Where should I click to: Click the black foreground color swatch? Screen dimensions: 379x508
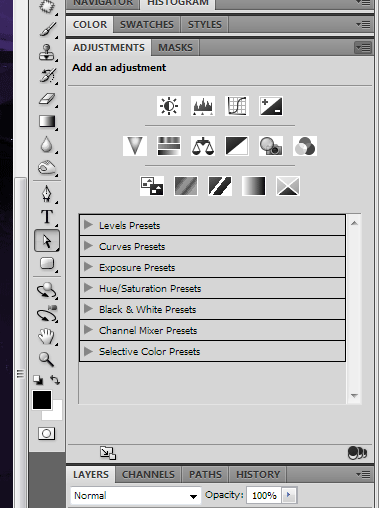coord(42,400)
